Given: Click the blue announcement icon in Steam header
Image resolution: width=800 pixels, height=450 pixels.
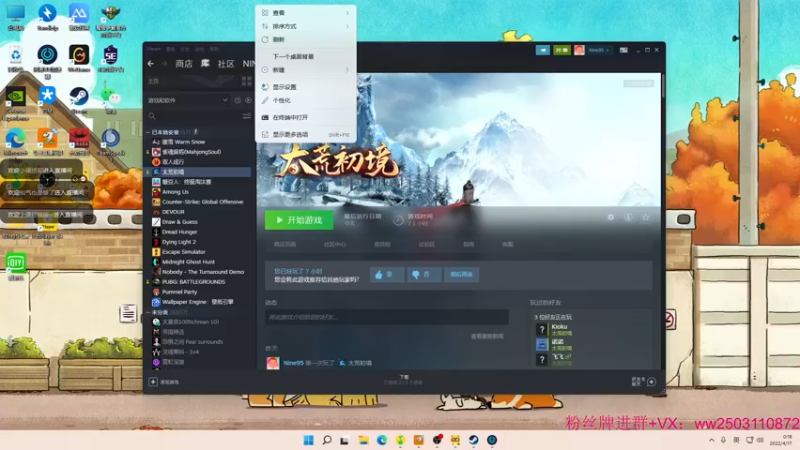Looking at the screenshot, I should tap(543, 50).
